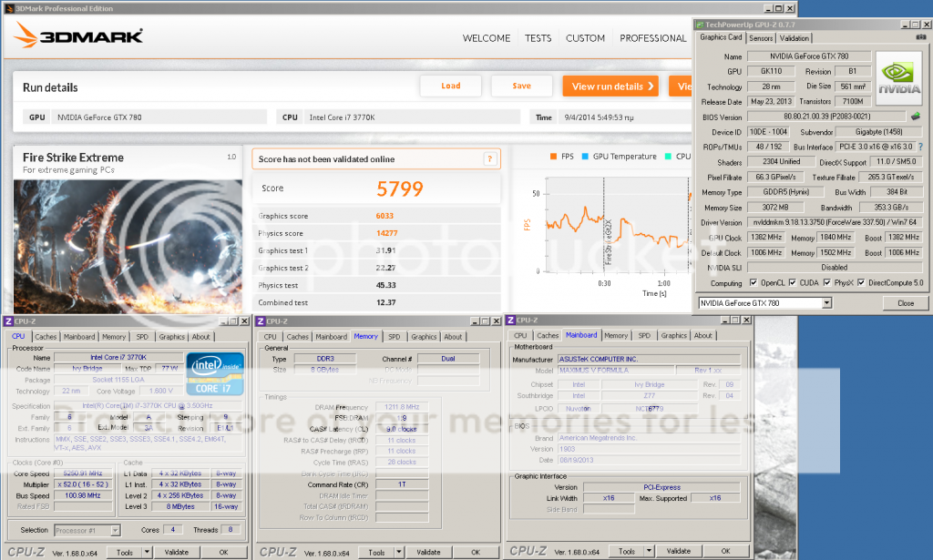
Task: Click the Intel Core i7 badge in CPU-Z
Action: click(x=214, y=373)
